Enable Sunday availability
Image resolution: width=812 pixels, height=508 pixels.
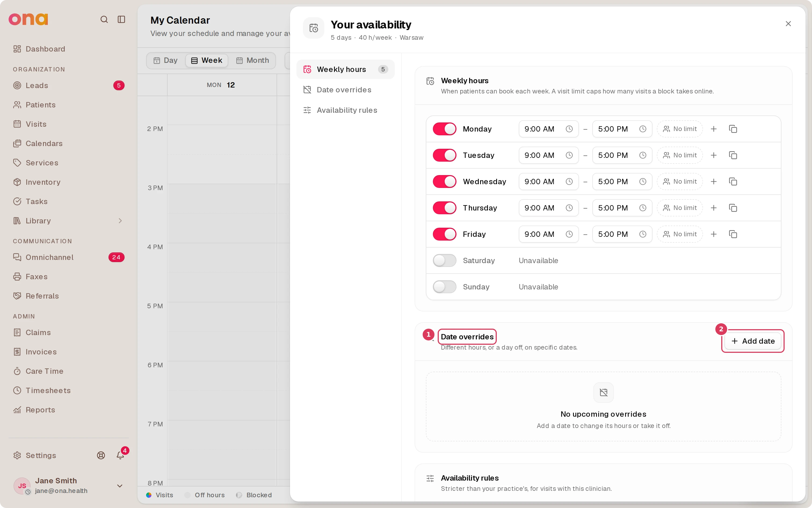pyautogui.click(x=444, y=287)
